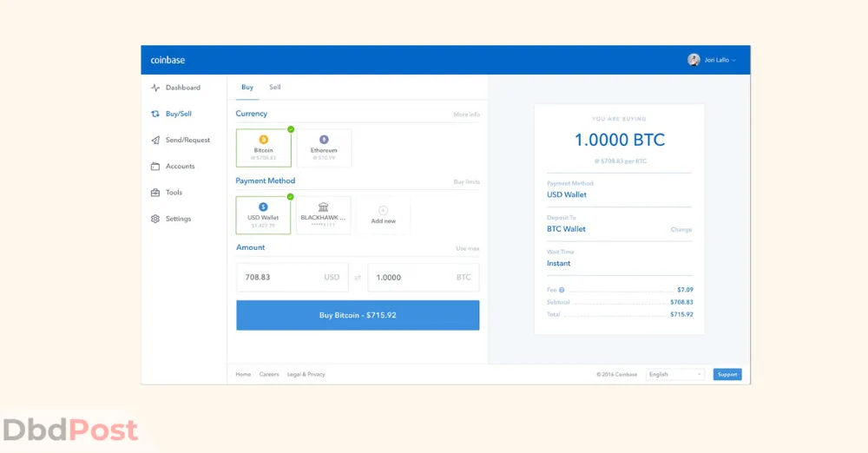The height and width of the screenshot is (453, 868).
Task: Click the Support button
Action: [x=727, y=374]
